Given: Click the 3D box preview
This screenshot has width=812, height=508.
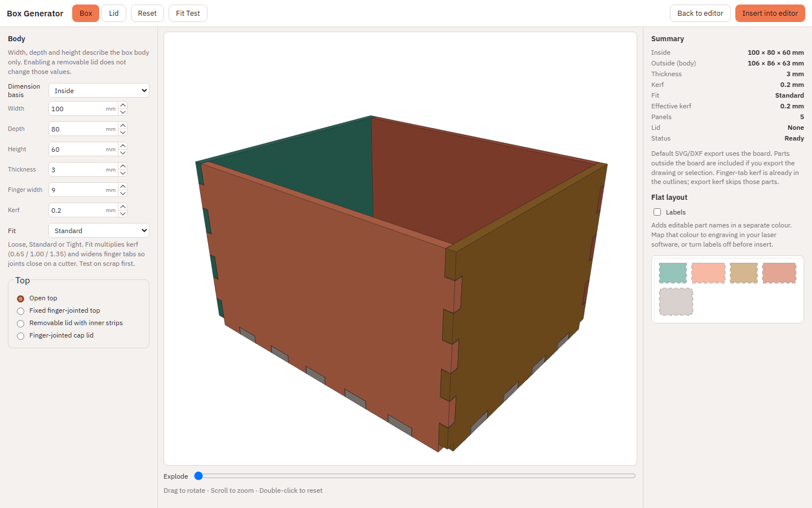Looking at the screenshot, I should (x=400, y=248).
